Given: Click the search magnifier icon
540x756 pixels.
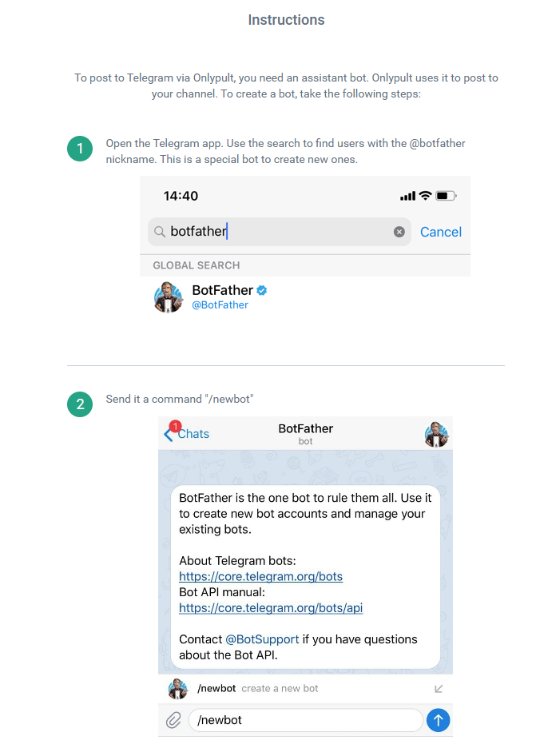Looking at the screenshot, I should click(160, 232).
